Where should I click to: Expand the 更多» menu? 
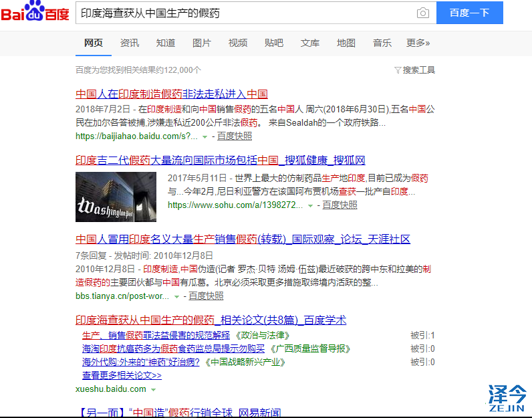418,43
